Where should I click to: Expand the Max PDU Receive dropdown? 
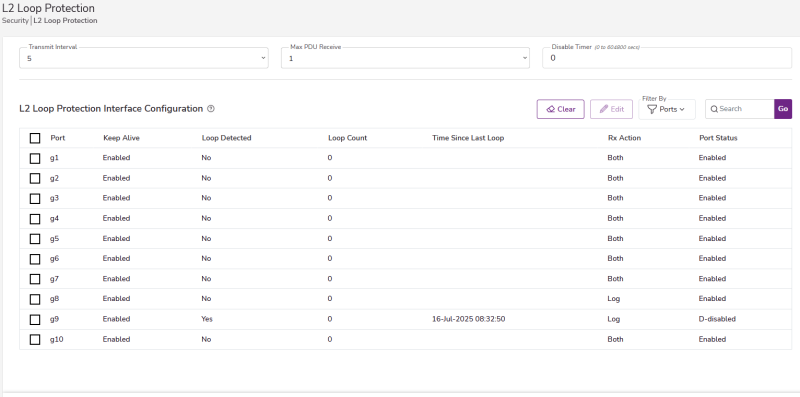(405, 58)
